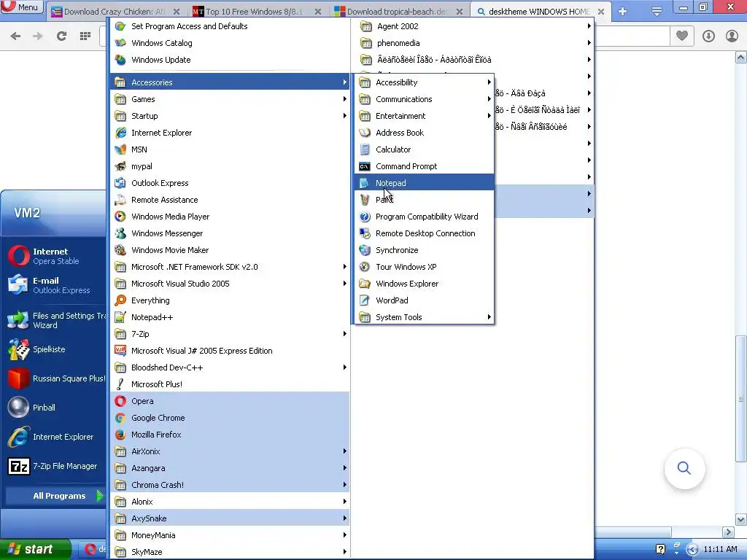Click the Opera icon in All Programs

pyautogui.click(x=120, y=401)
